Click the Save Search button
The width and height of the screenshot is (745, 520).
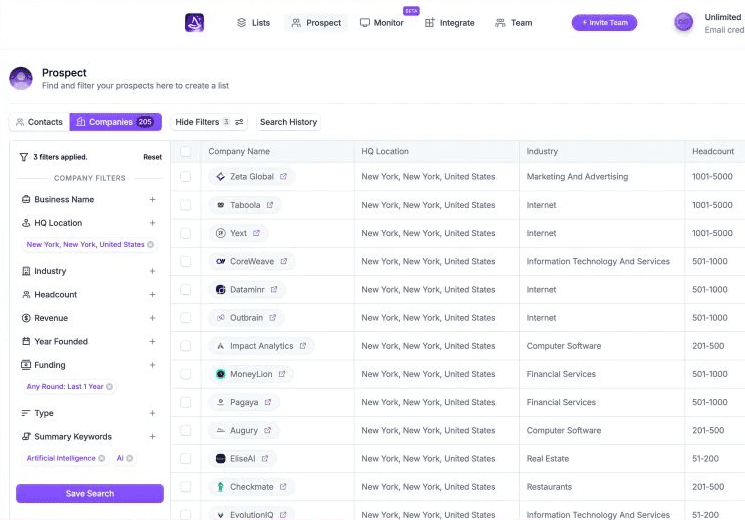[90, 493]
